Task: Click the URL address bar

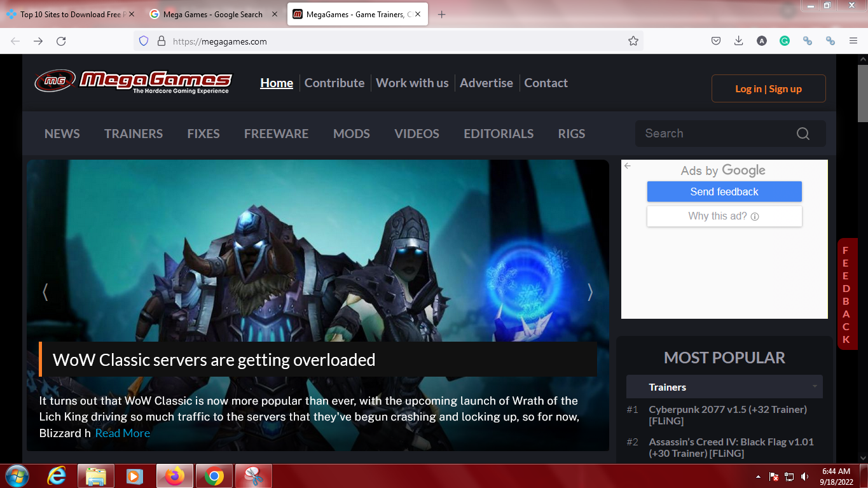Action: pyautogui.click(x=388, y=41)
